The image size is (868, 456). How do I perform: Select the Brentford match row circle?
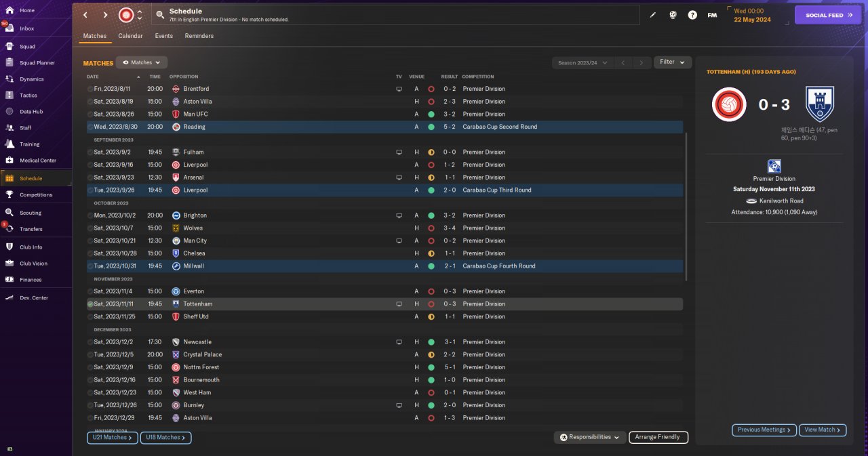coord(90,89)
